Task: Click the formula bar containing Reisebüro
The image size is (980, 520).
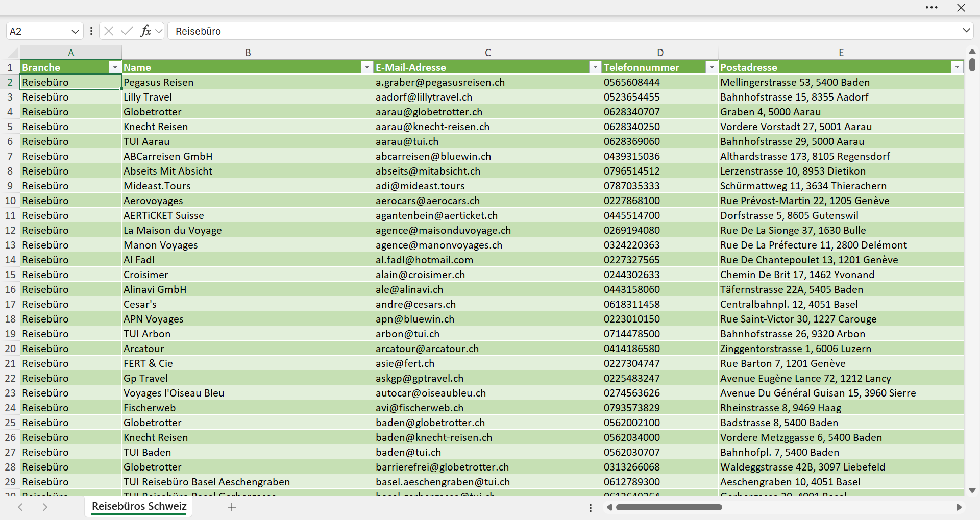Action: click(564, 31)
